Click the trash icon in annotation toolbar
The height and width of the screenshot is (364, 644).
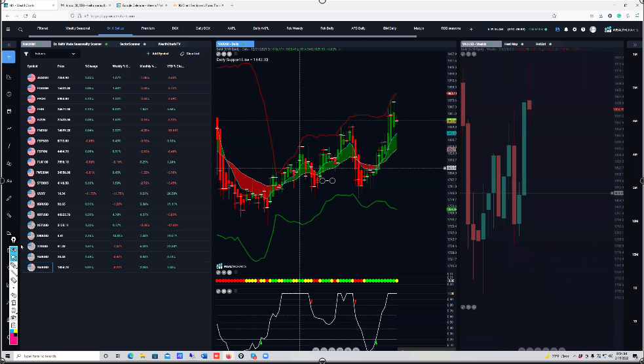coord(14,303)
